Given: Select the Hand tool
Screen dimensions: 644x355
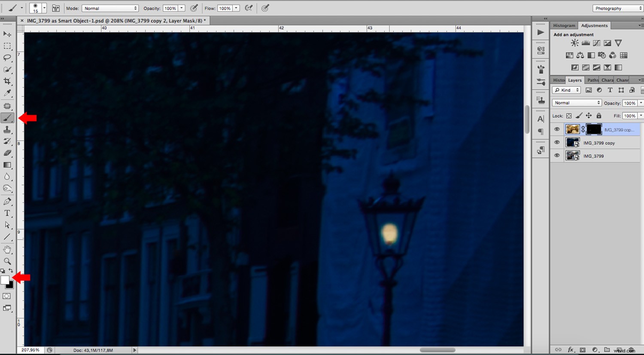Looking at the screenshot, I should pyautogui.click(x=7, y=249).
